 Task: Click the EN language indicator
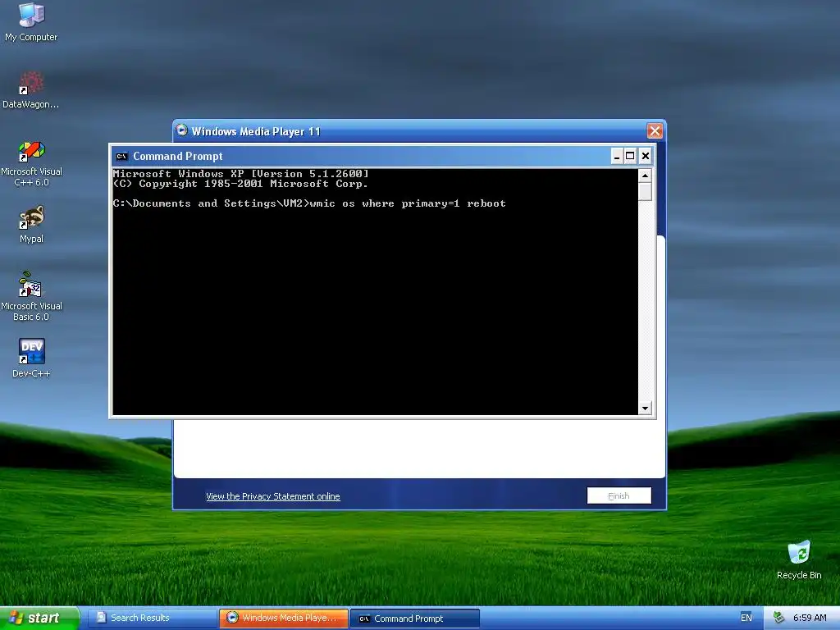[x=746, y=618]
